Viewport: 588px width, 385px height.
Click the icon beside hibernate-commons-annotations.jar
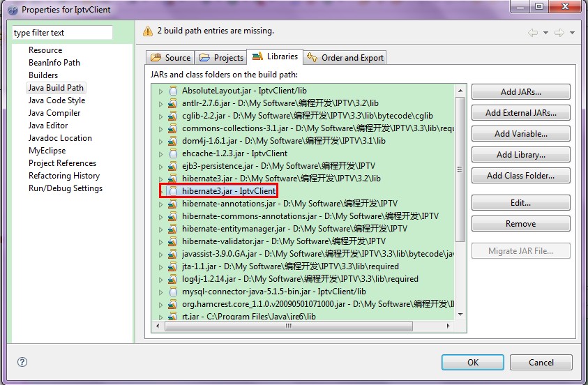(x=173, y=216)
